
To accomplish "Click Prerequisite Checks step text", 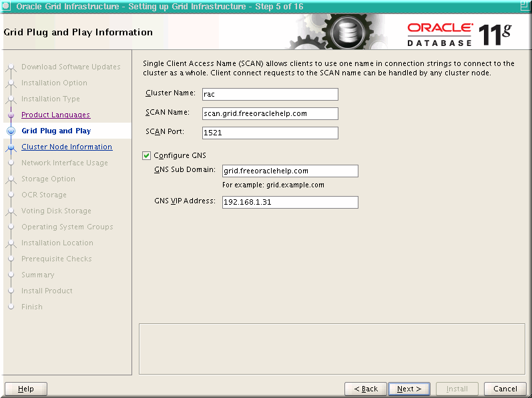I will click(57, 259).
